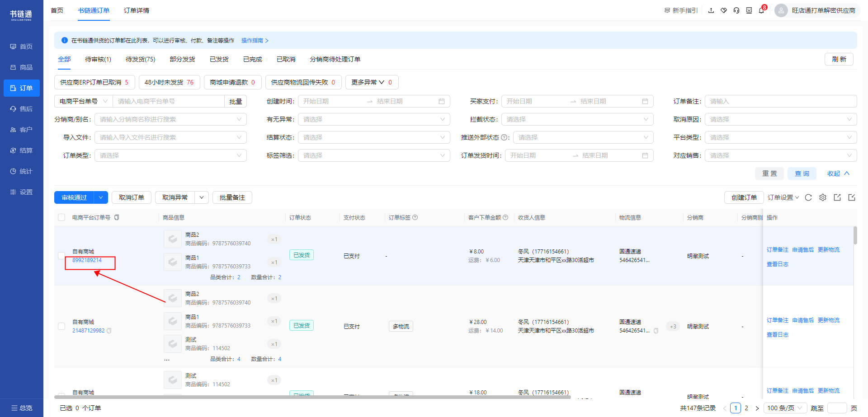The width and height of the screenshot is (868, 417).
Task: Open 分销商/别名 dropdown
Action: [170, 119]
